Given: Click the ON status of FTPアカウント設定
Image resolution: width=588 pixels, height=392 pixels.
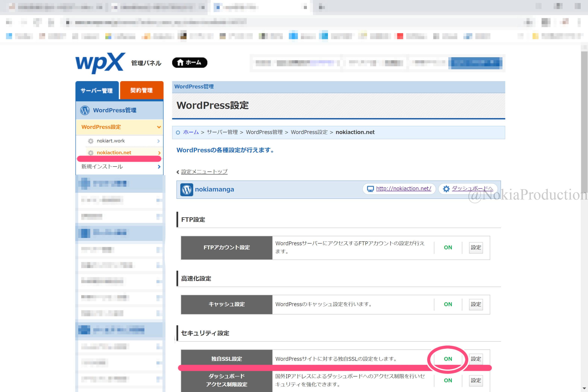Looking at the screenshot, I should pyautogui.click(x=448, y=247).
